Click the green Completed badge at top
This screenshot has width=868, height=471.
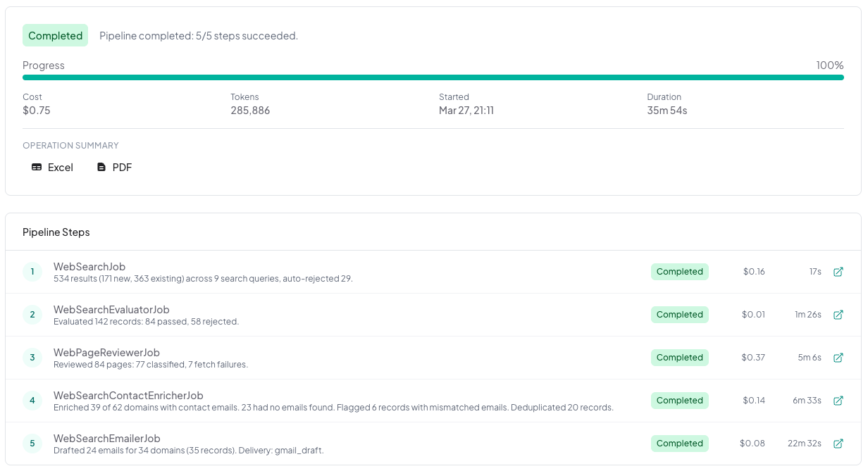55,34
